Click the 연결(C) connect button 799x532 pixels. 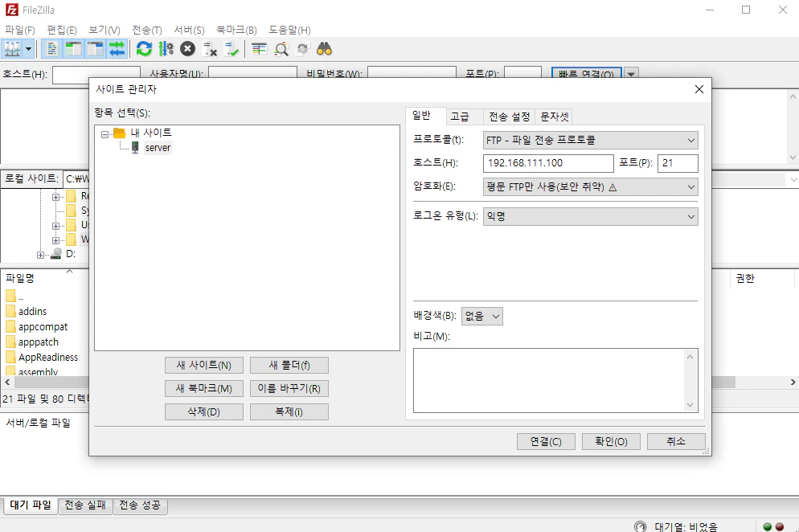coord(546,441)
